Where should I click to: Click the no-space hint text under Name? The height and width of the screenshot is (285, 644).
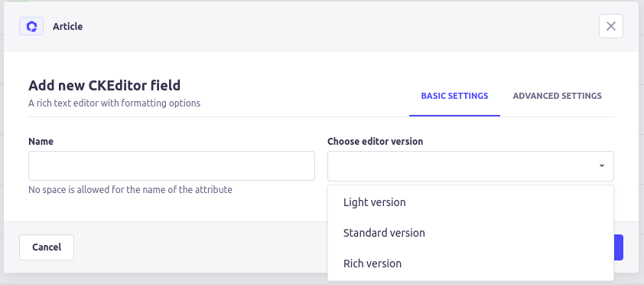click(x=130, y=189)
